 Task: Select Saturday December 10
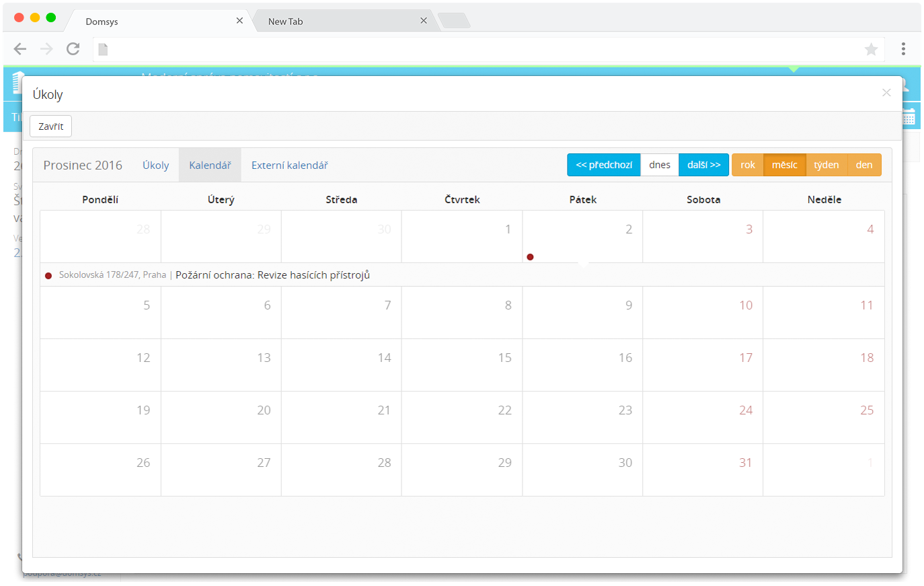(x=703, y=312)
